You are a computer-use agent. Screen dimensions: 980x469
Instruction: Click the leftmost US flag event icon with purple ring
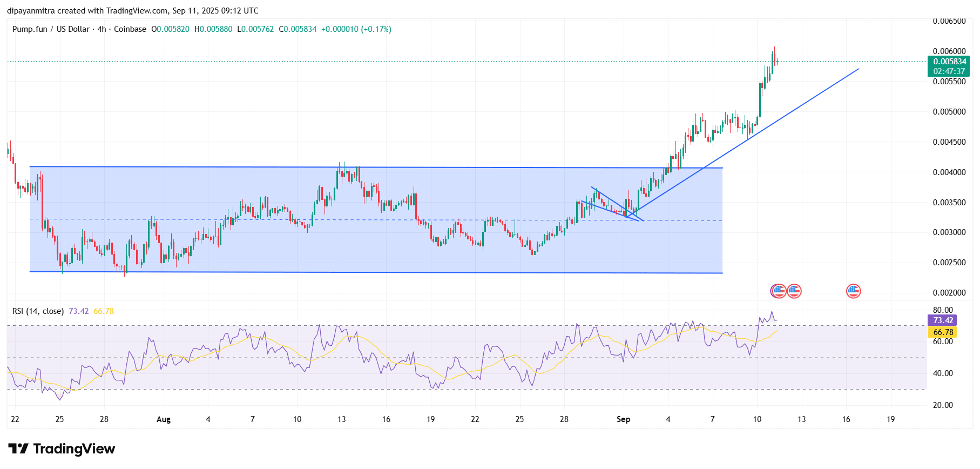click(x=777, y=291)
